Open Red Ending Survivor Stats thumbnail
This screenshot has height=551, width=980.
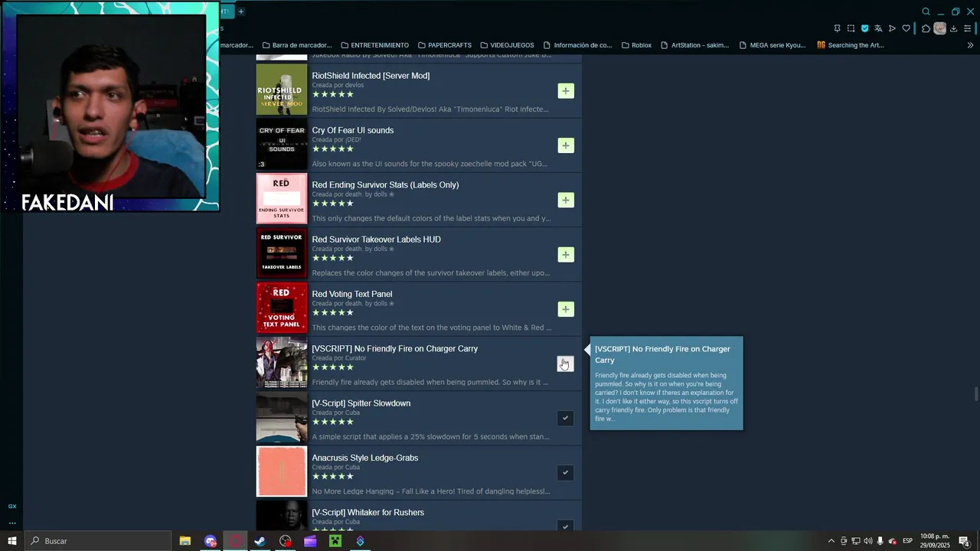[282, 198]
